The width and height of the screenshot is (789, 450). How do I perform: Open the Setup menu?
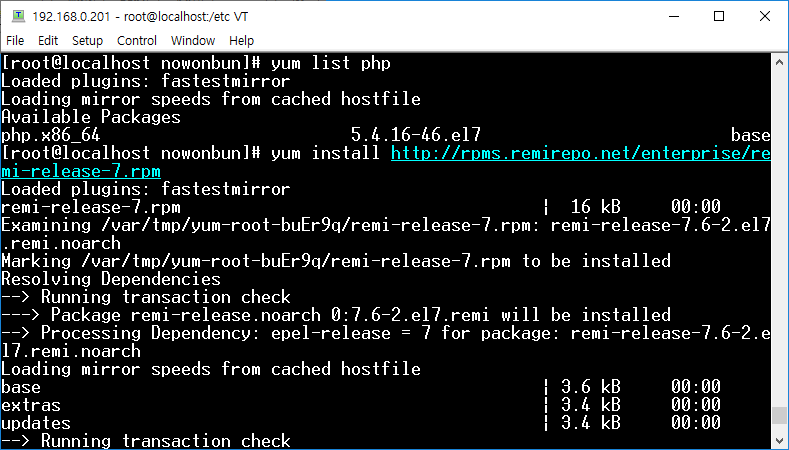click(87, 40)
